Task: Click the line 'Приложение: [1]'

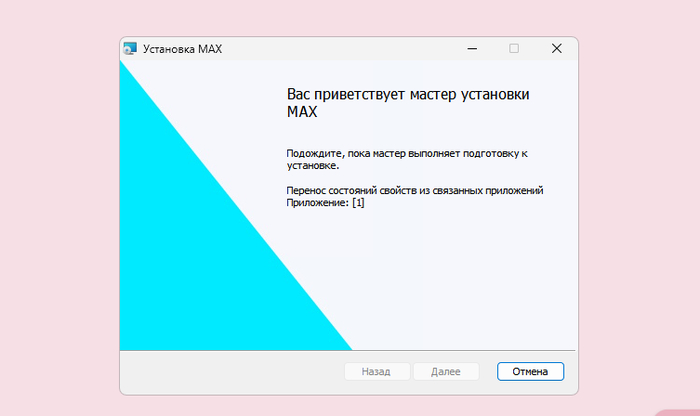Action: 325,203
